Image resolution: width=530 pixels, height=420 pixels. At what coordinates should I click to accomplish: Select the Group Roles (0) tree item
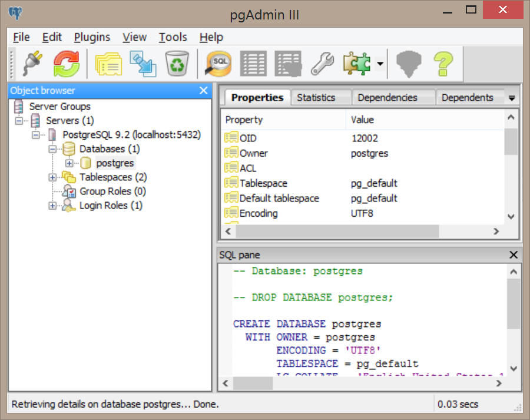[x=112, y=191]
